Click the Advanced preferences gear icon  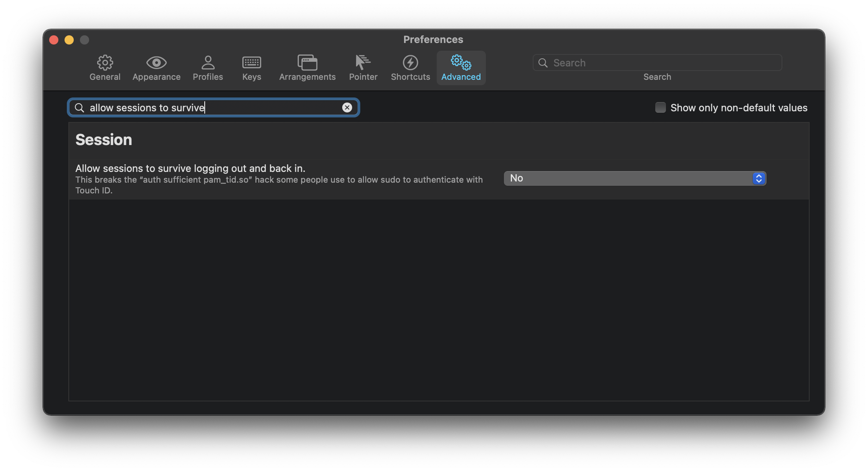click(x=460, y=62)
